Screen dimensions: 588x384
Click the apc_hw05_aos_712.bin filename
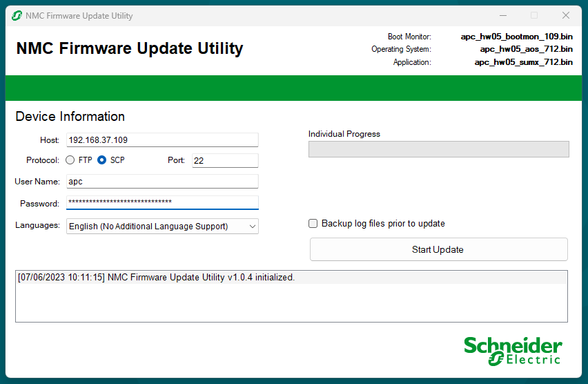[526, 49]
